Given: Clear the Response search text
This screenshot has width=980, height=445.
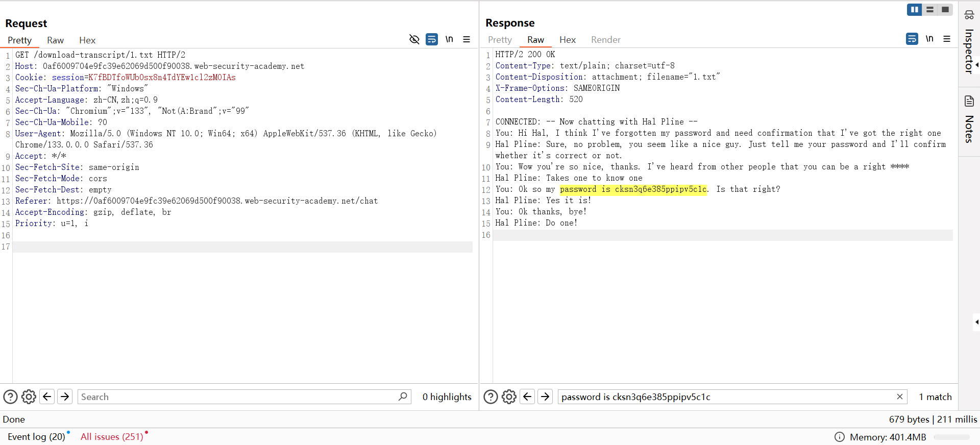Looking at the screenshot, I should coord(900,397).
